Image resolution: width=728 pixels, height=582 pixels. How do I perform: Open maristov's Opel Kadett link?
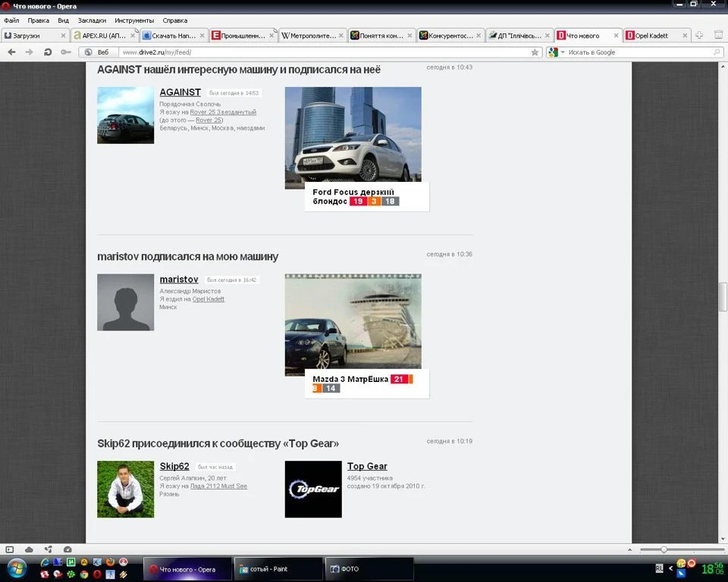pyautogui.click(x=208, y=299)
